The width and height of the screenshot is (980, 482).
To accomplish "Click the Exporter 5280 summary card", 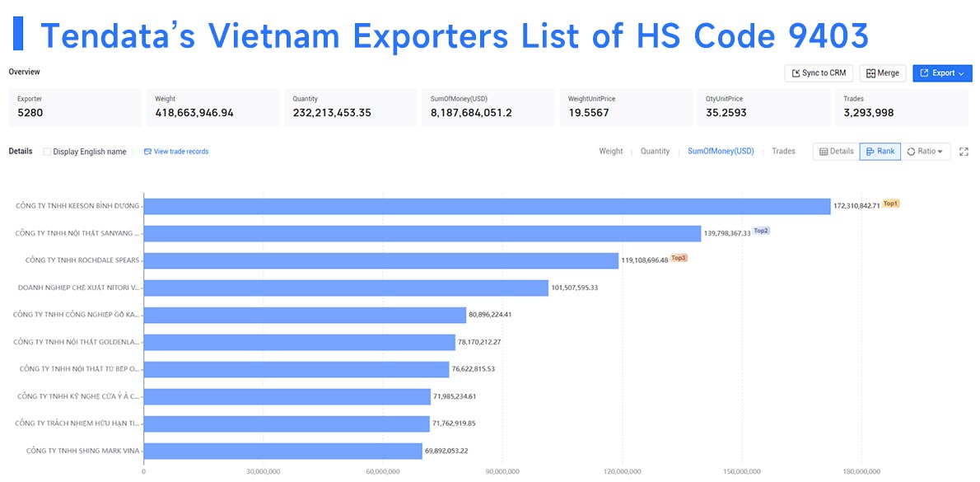I will pyautogui.click(x=75, y=107).
